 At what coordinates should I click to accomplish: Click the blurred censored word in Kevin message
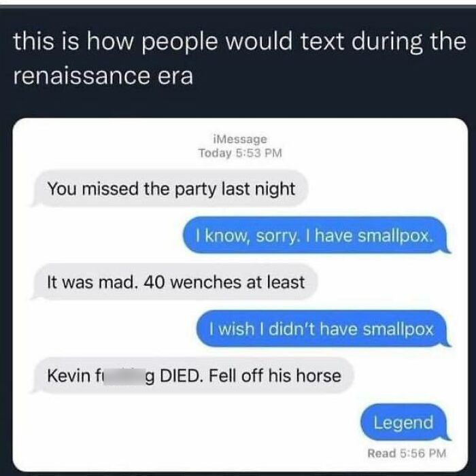[x=124, y=377]
